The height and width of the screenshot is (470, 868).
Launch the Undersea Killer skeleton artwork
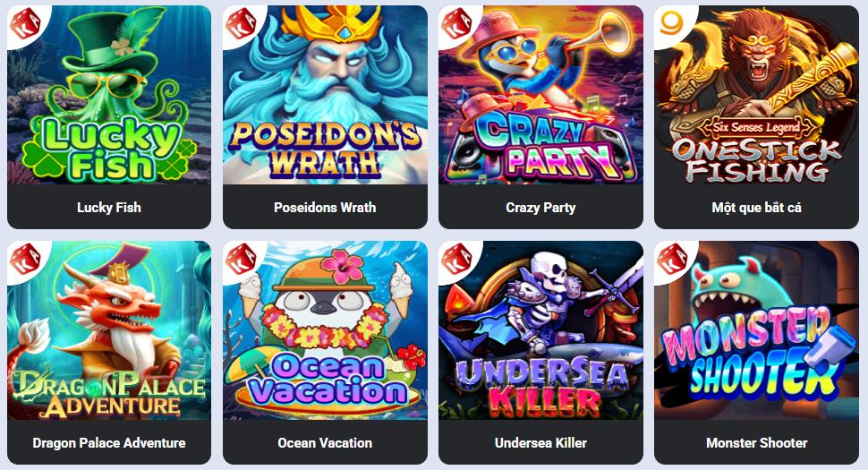[x=540, y=330]
